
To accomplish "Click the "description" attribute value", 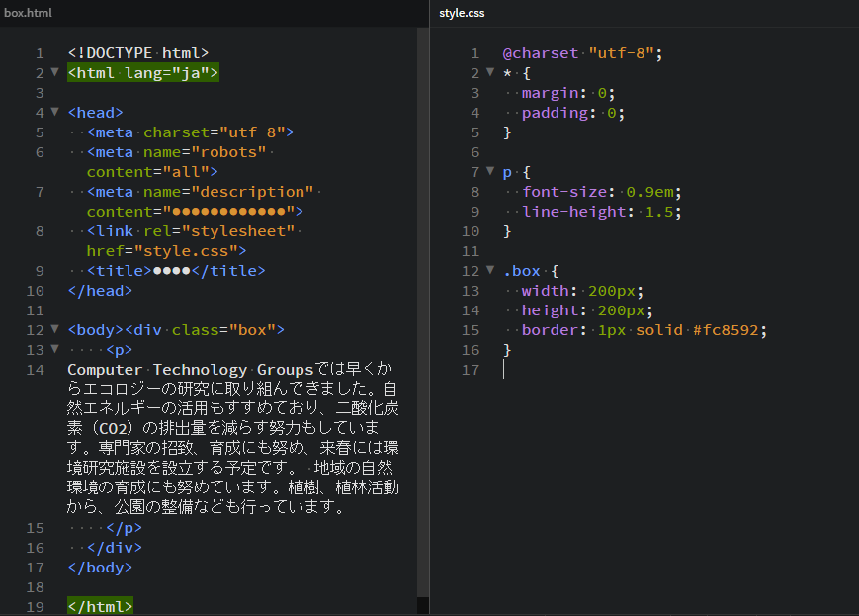I will [x=252, y=191].
